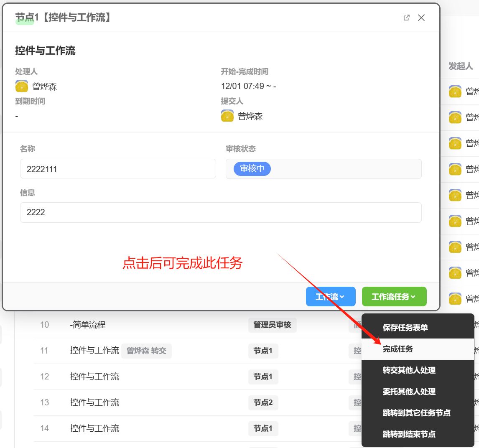Close the 节点1 task dialog

coord(421,18)
